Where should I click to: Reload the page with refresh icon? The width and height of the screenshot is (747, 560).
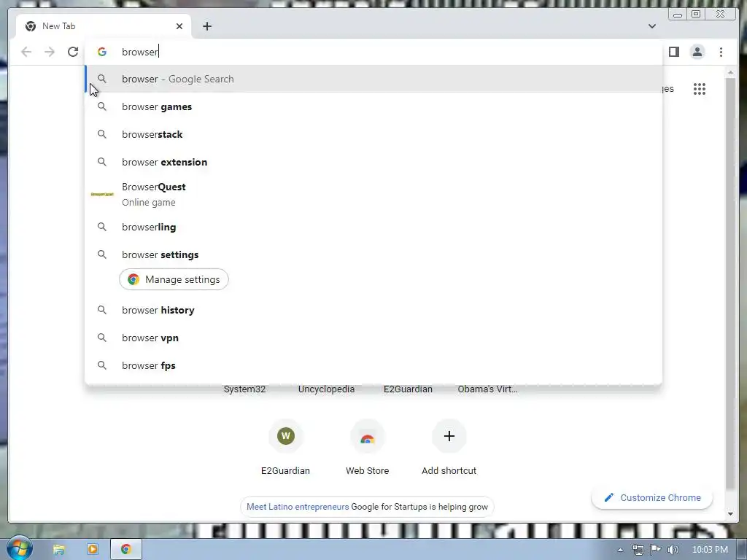[x=73, y=52]
